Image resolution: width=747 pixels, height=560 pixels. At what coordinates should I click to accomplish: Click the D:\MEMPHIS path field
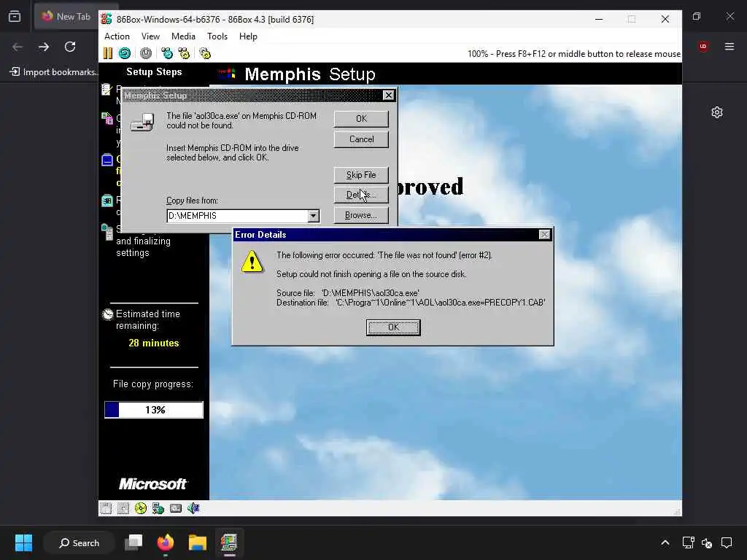coord(237,216)
